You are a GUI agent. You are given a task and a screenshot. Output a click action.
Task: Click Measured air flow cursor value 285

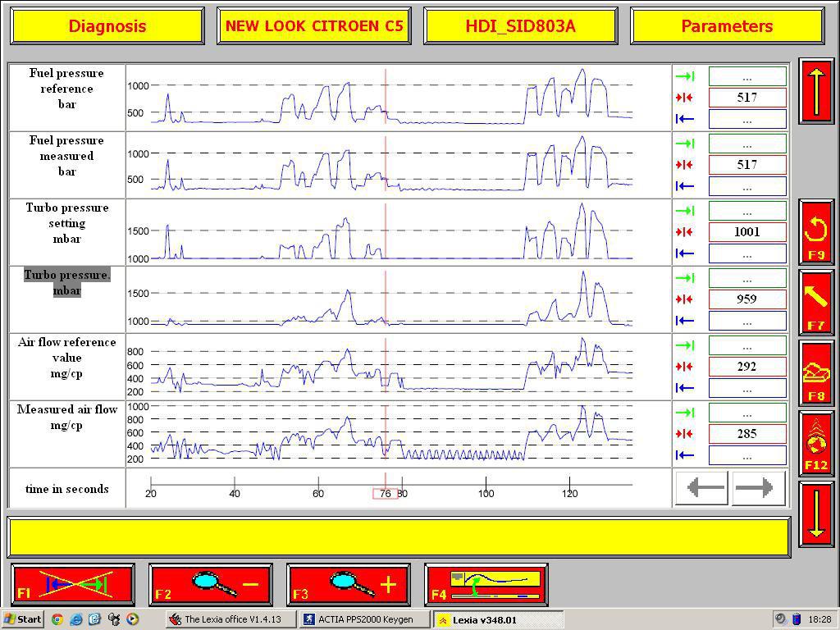pos(747,434)
